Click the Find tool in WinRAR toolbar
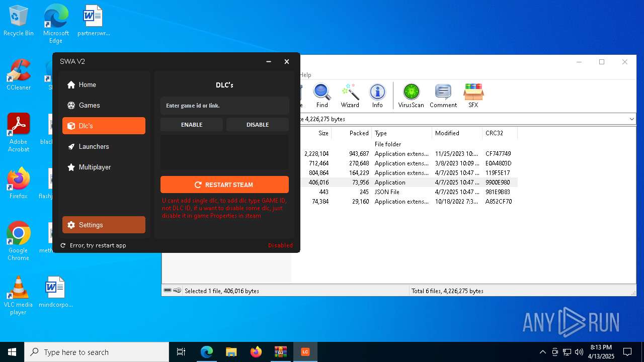This screenshot has height=362, width=644. coord(322,96)
